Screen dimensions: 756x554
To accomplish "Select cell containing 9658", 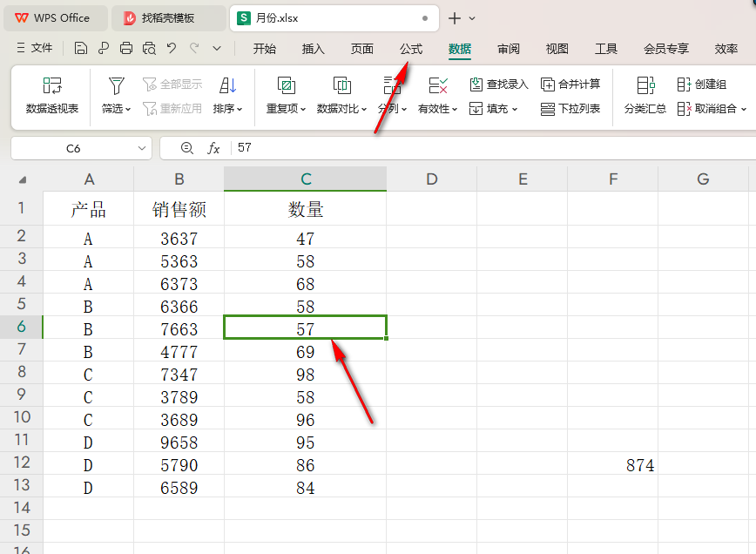I will click(179, 443).
